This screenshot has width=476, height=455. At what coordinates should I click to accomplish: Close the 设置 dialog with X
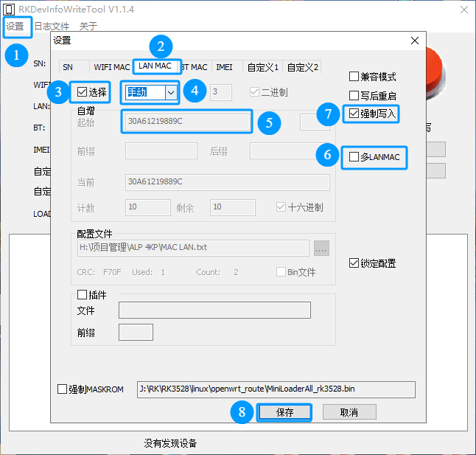[x=415, y=41]
